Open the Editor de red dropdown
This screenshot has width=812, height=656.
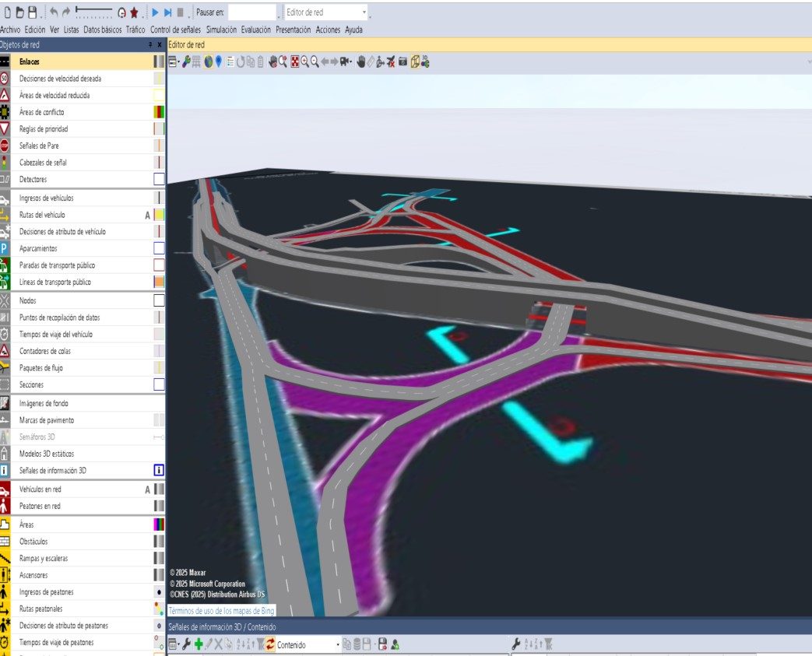tap(326, 12)
